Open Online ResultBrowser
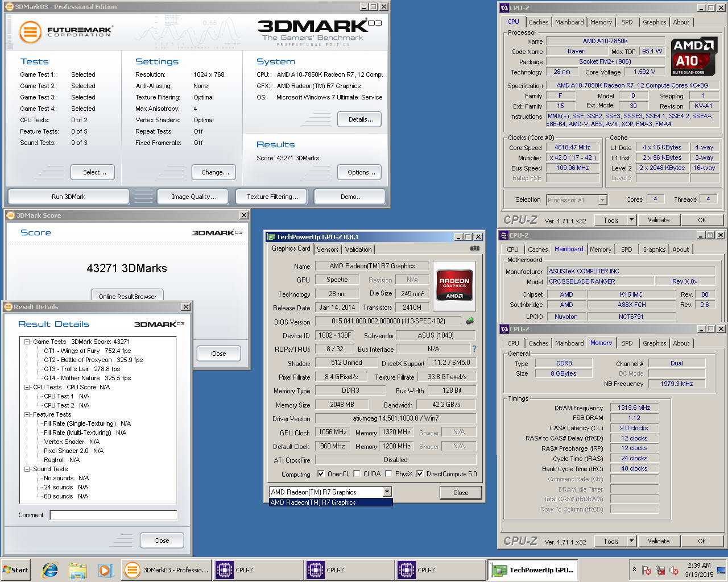 [127, 296]
